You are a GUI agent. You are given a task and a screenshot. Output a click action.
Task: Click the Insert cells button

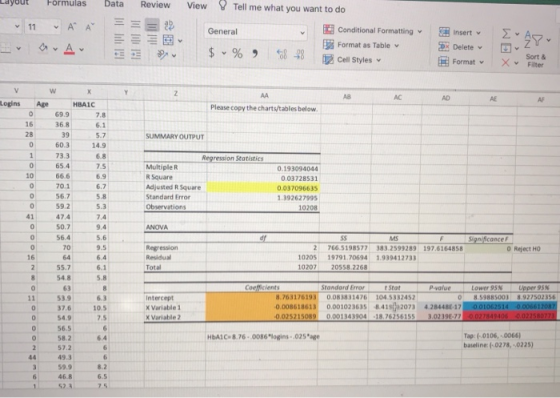tap(460, 33)
